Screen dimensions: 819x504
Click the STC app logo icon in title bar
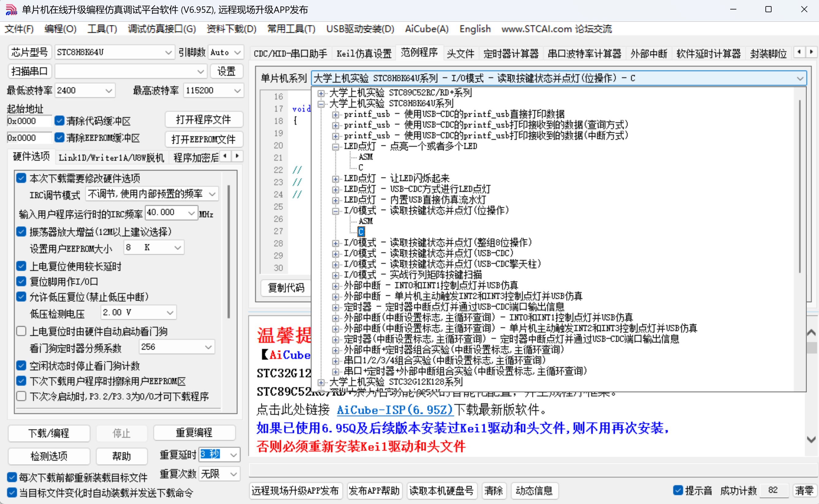pos(11,10)
